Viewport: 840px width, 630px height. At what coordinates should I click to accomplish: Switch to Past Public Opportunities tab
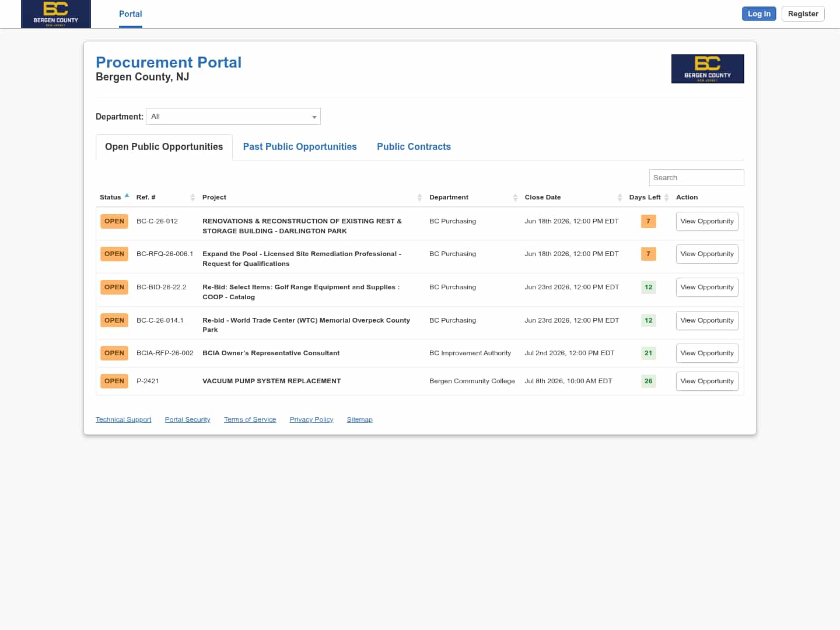click(300, 147)
